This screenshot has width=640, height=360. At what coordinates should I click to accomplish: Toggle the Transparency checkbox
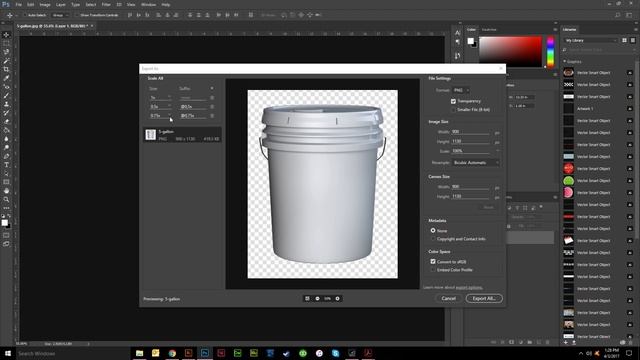tap(453, 101)
